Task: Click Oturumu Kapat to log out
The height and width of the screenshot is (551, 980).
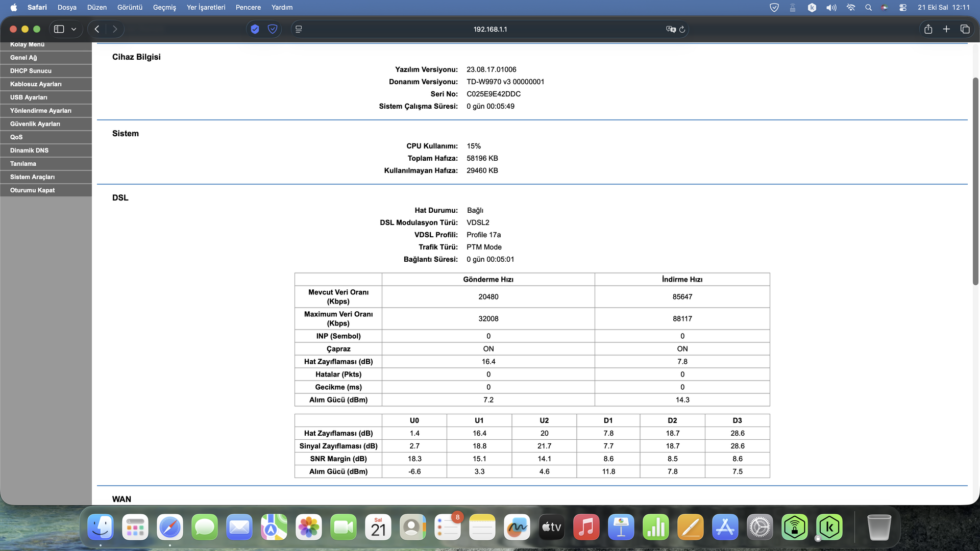Action: (x=32, y=190)
